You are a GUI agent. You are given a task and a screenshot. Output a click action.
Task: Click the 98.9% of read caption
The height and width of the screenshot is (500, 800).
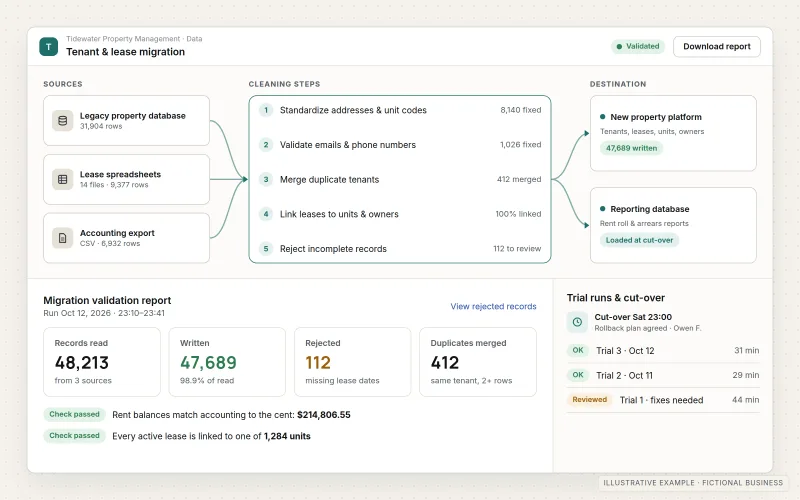(x=207, y=381)
